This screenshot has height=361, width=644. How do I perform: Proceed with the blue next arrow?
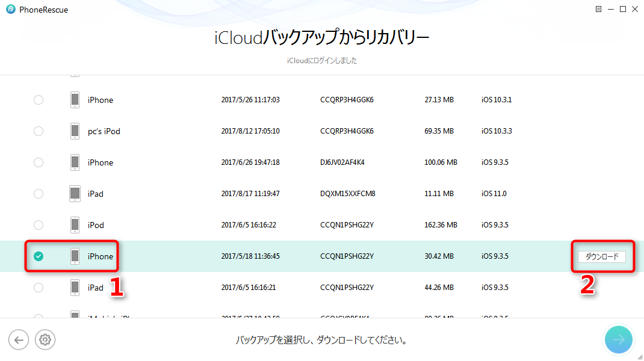(619, 340)
